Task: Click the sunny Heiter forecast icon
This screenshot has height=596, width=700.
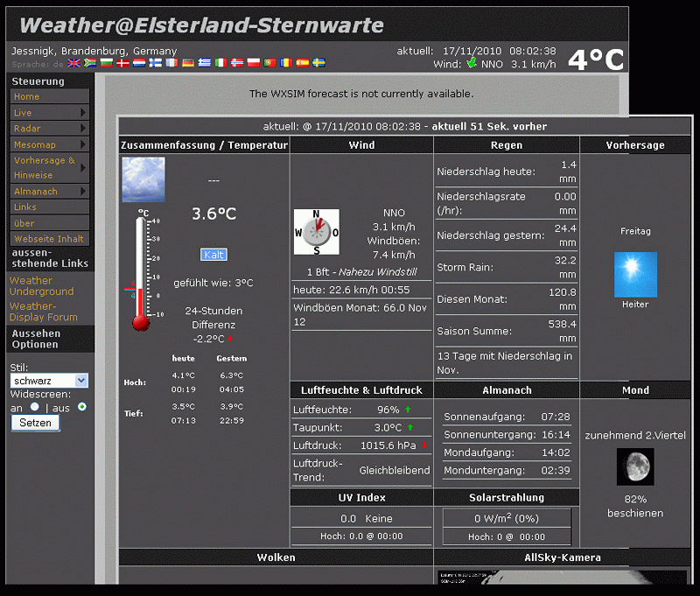Action: [635, 274]
